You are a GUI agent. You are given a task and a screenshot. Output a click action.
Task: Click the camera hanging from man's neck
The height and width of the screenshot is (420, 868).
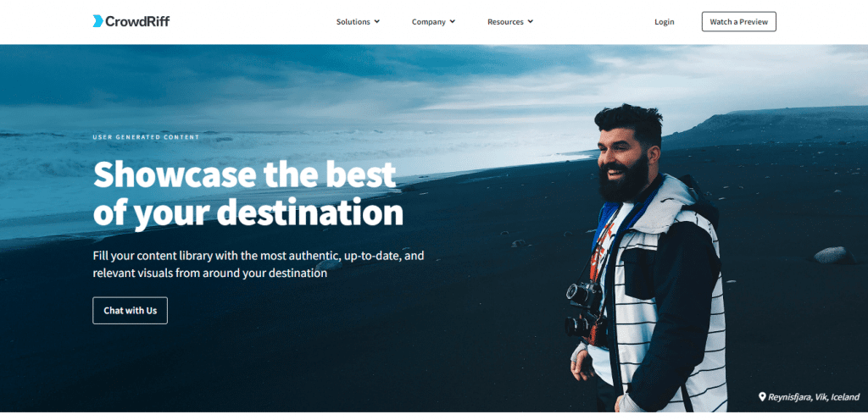(583, 293)
